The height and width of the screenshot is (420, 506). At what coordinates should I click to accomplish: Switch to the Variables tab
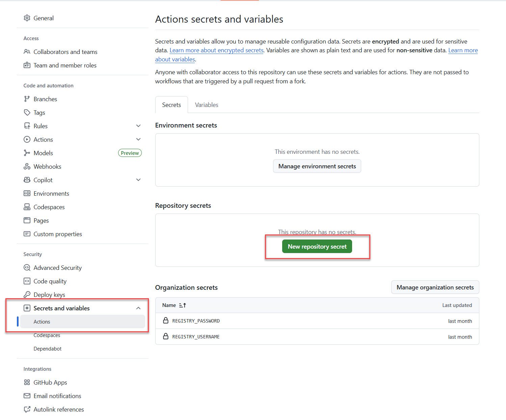click(207, 105)
